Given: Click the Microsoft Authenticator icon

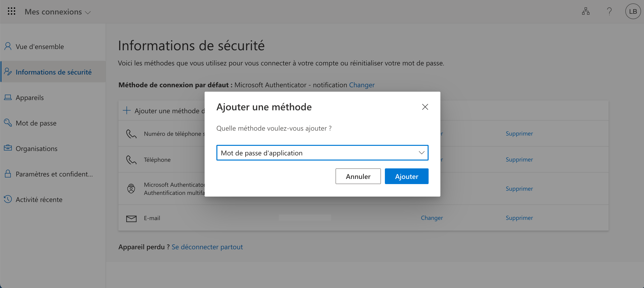Looking at the screenshot, I should point(131,188).
